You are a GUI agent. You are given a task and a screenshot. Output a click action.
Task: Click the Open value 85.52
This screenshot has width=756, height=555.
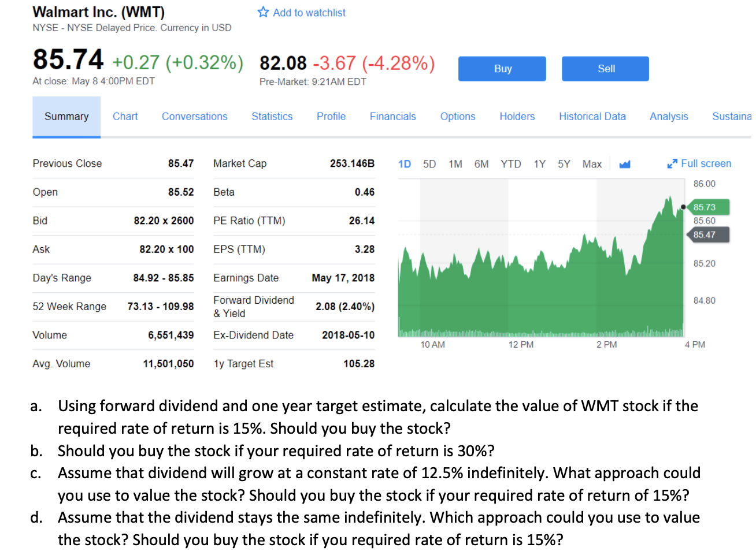click(x=181, y=192)
